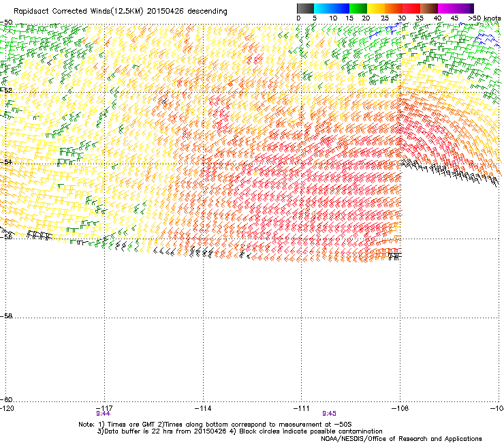504x443 pixels.
Task: Click the '-111' longitude axis label
Action: coord(302,408)
